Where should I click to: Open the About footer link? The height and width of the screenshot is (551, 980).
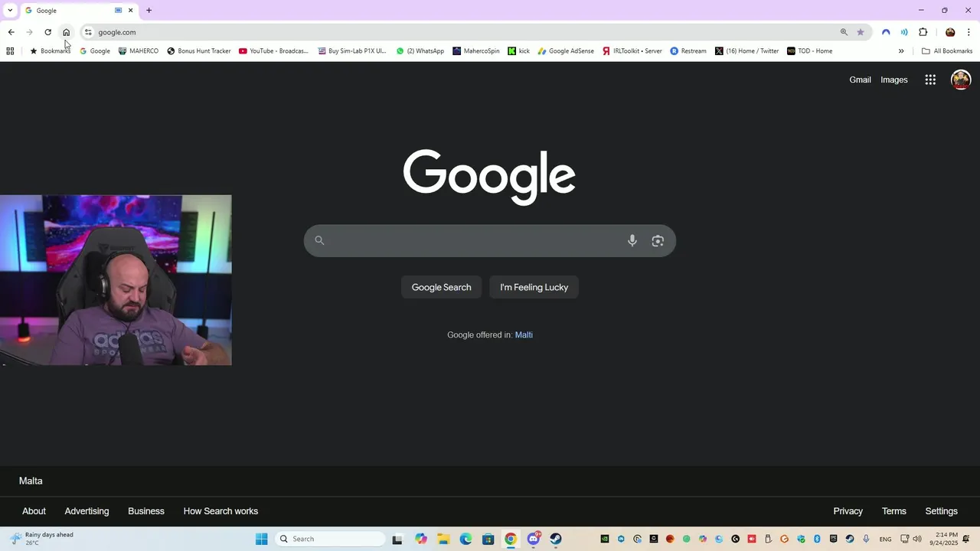pos(34,511)
